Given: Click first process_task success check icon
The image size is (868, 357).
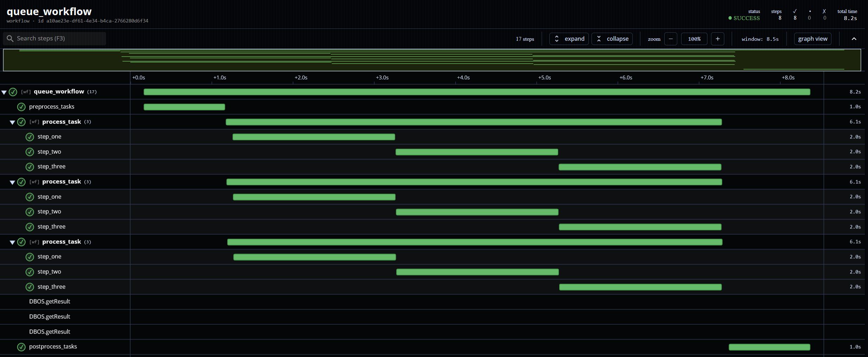Looking at the screenshot, I should (21, 122).
